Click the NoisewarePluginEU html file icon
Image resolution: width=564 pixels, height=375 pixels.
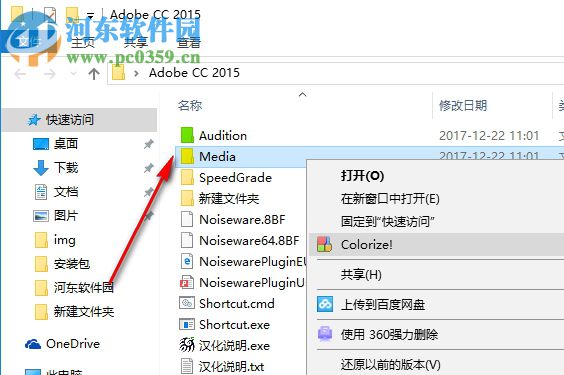click(187, 261)
